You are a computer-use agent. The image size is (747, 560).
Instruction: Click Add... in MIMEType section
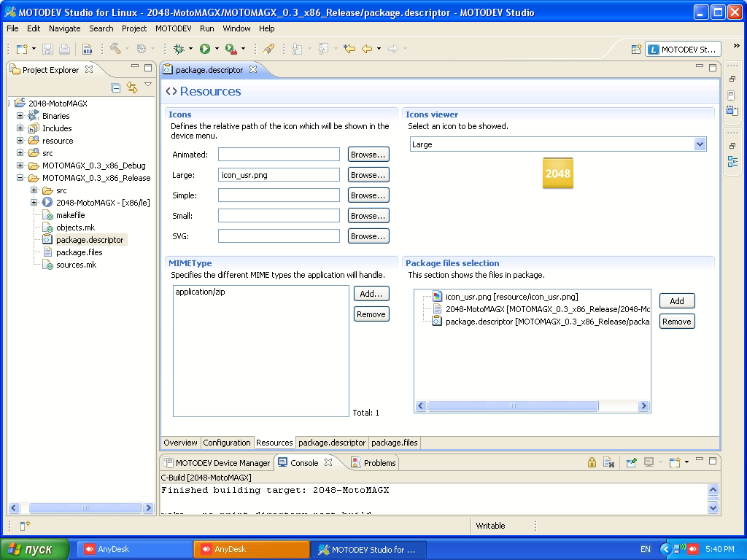click(x=371, y=294)
